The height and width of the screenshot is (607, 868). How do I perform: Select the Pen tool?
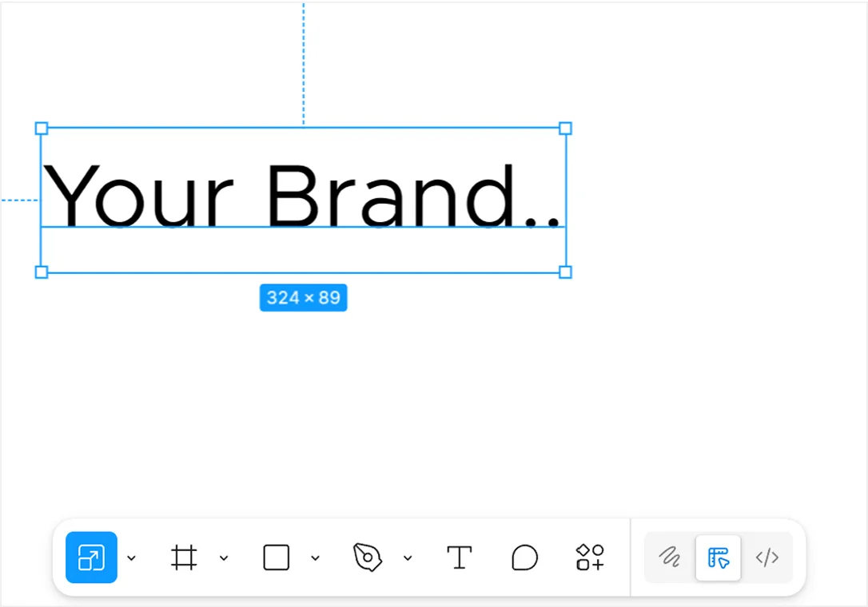(x=368, y=557)
